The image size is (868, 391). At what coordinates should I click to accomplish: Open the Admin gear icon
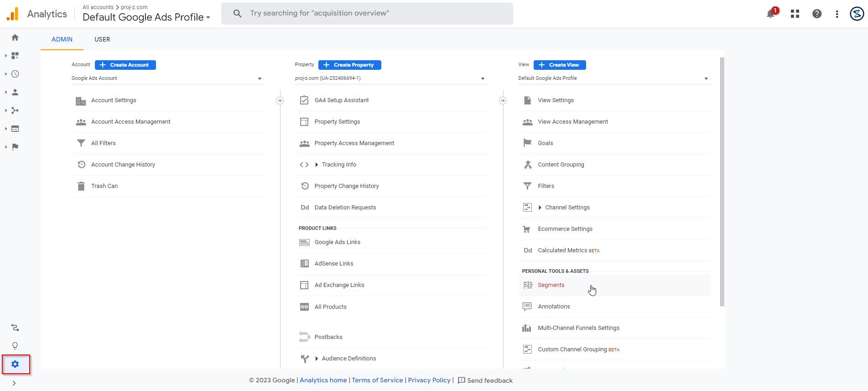[x=15, y=364]
